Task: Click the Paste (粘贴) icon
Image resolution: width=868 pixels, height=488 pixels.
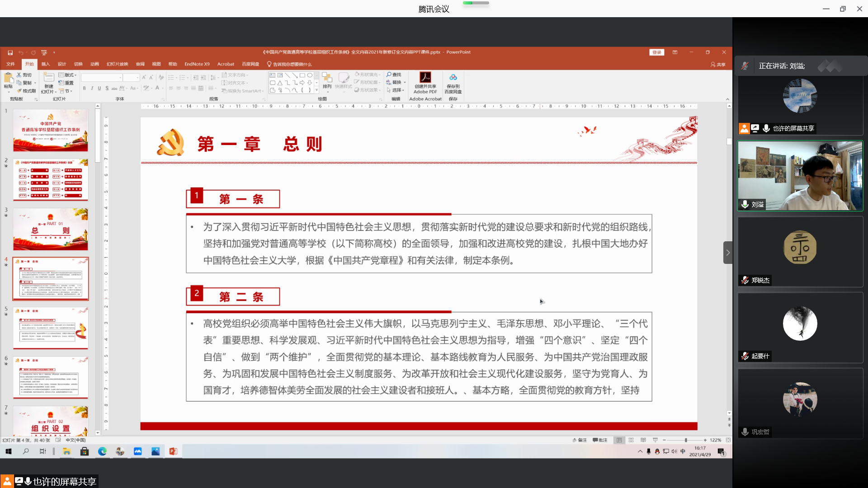Action: 8,78
